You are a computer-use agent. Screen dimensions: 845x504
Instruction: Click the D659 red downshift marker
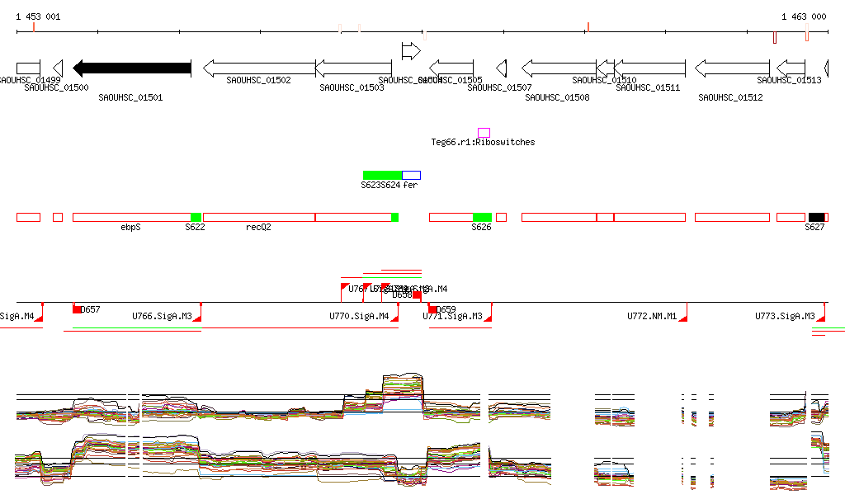[433, 309]
